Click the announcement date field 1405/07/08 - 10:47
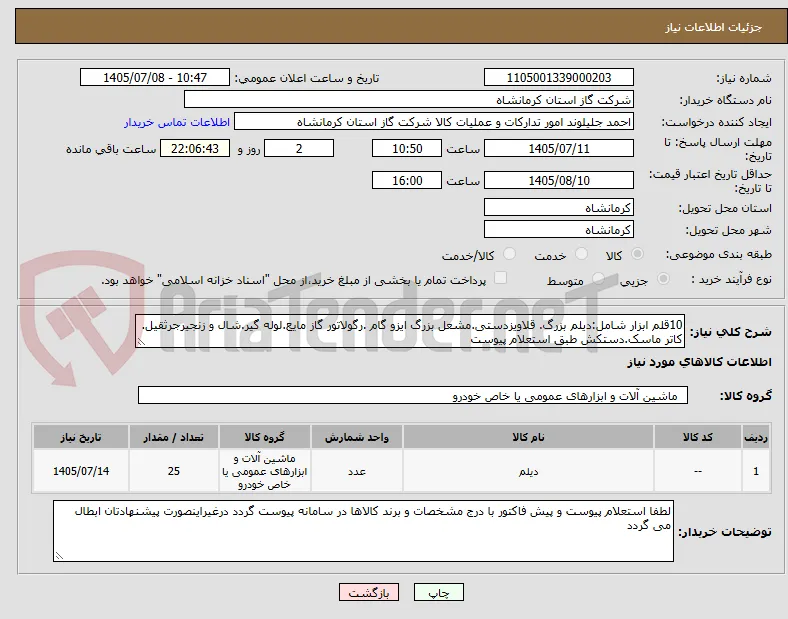The image size is (788, 619). tap(155, 77)
